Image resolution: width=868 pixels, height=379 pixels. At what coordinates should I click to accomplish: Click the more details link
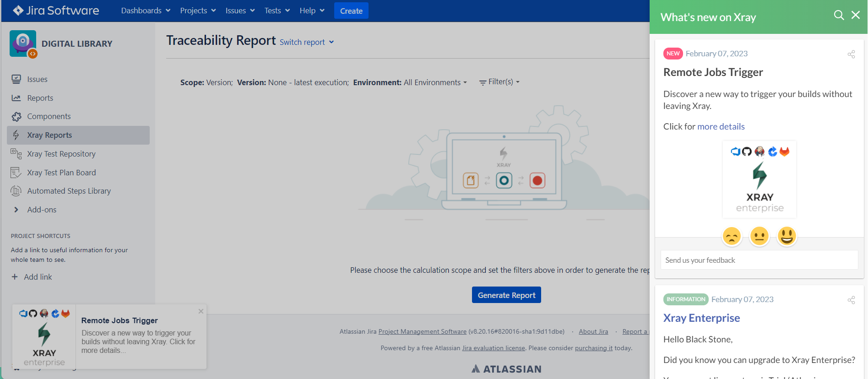721,126
